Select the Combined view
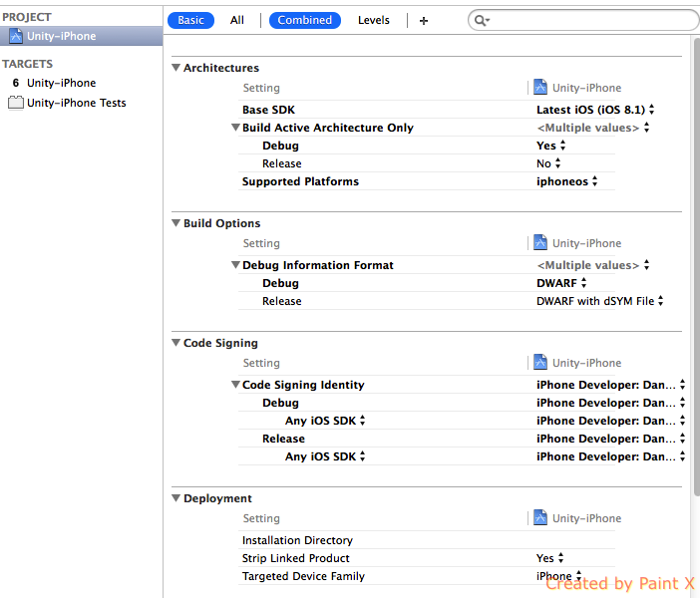This screenshot has width=700, height=598. 305,21
